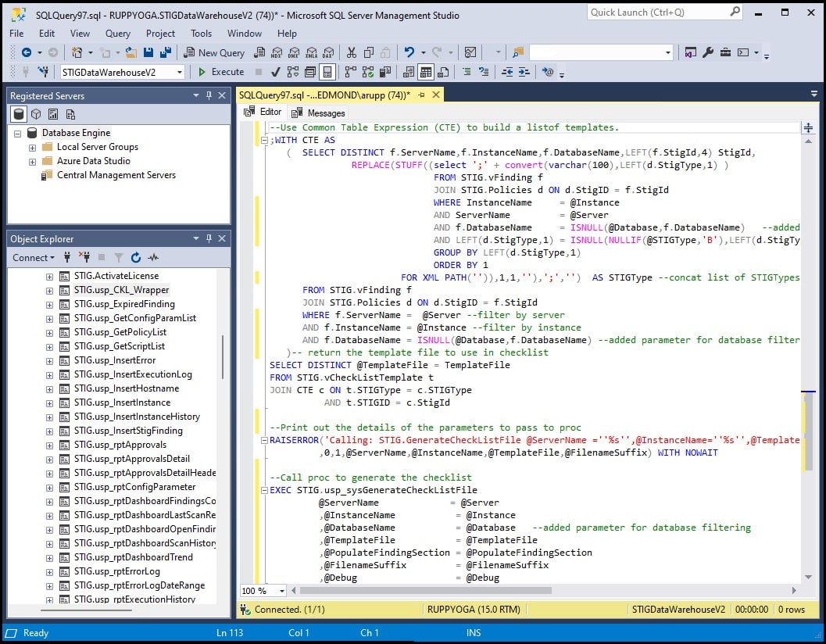The height and width of the screenshot is (644, 826).
Task: Expand the Local Server Groups folder
Action: click(32, 147)
